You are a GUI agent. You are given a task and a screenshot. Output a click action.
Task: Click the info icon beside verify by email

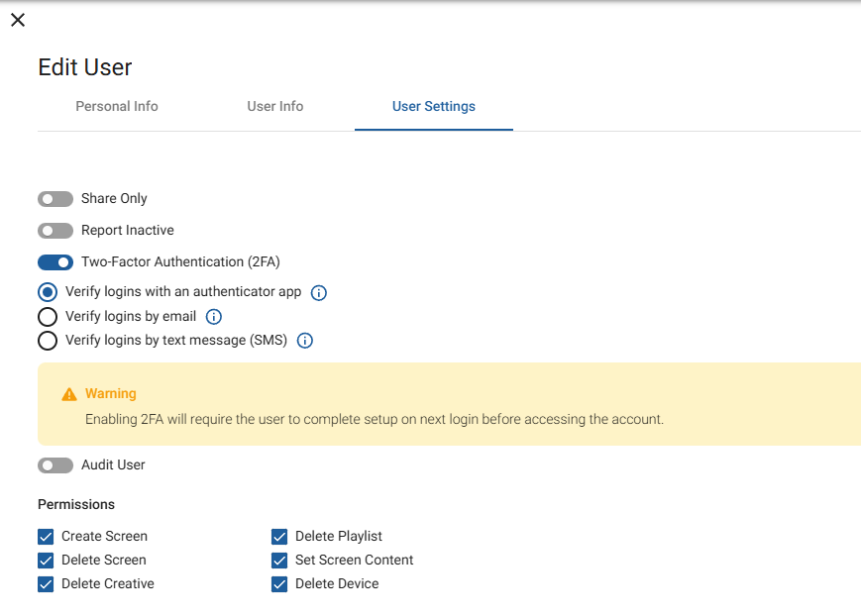(213, 316)
